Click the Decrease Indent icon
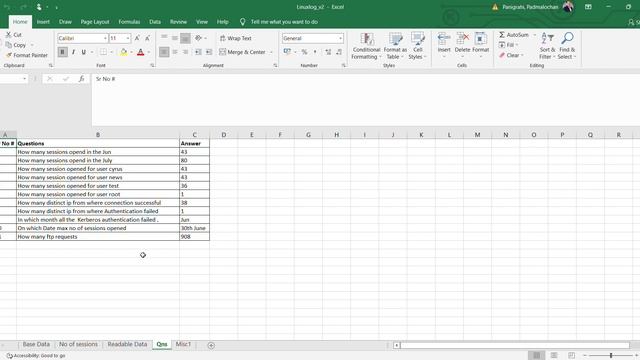 click(x=198, y=52)
